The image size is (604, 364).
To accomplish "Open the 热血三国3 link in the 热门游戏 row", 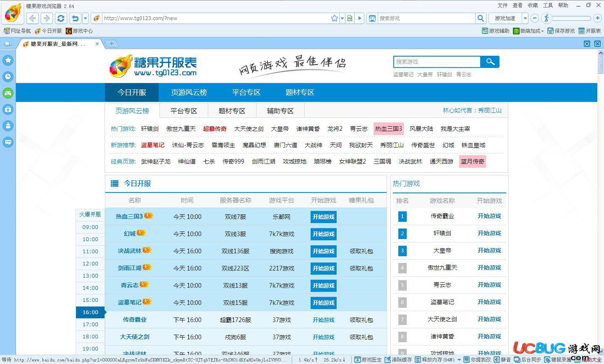I will click(x=389, y=129).
